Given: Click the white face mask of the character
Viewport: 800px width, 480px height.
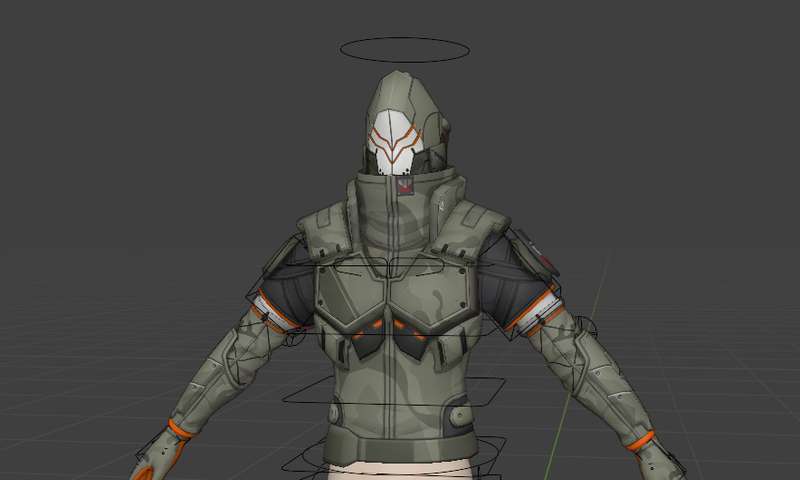Looking at the screenshot, I should coord(395,143).
